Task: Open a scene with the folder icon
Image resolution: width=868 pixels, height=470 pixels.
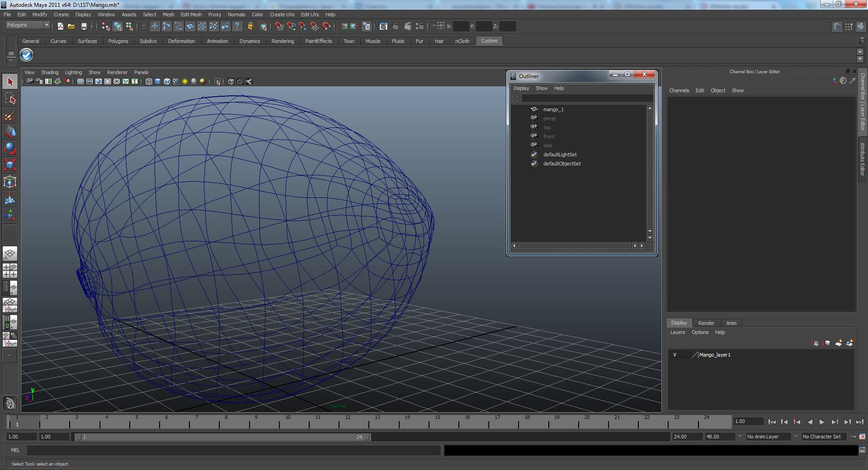Action: 71,26
